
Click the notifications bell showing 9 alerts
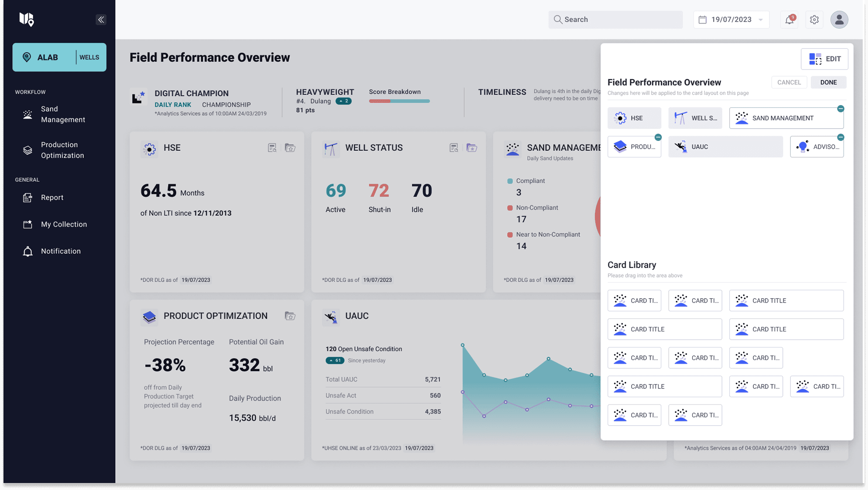[x=789, y=20]
